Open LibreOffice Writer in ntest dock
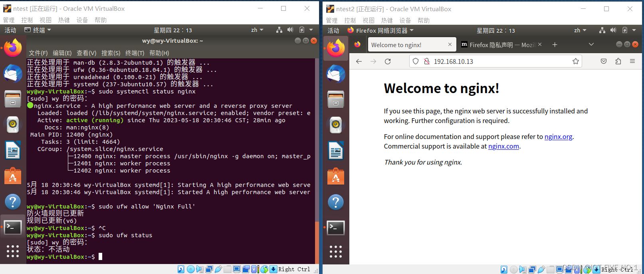 pyautogui.click(x=13, y=150)
